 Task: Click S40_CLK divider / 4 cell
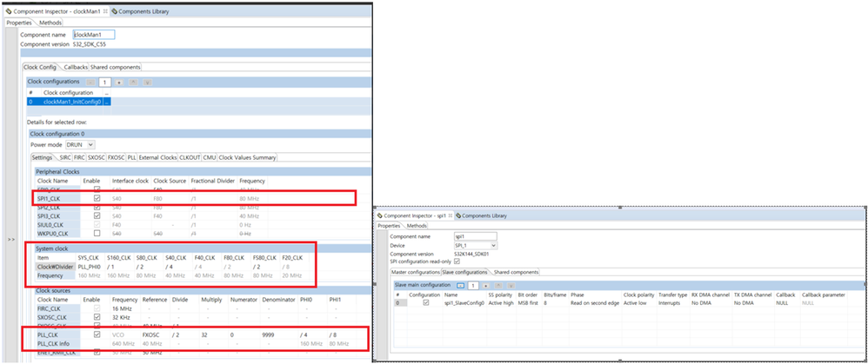coord(171,267)
